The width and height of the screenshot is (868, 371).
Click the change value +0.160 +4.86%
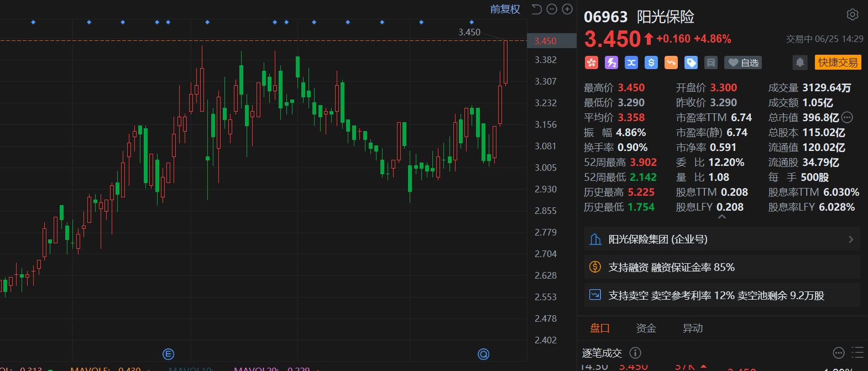694,39
